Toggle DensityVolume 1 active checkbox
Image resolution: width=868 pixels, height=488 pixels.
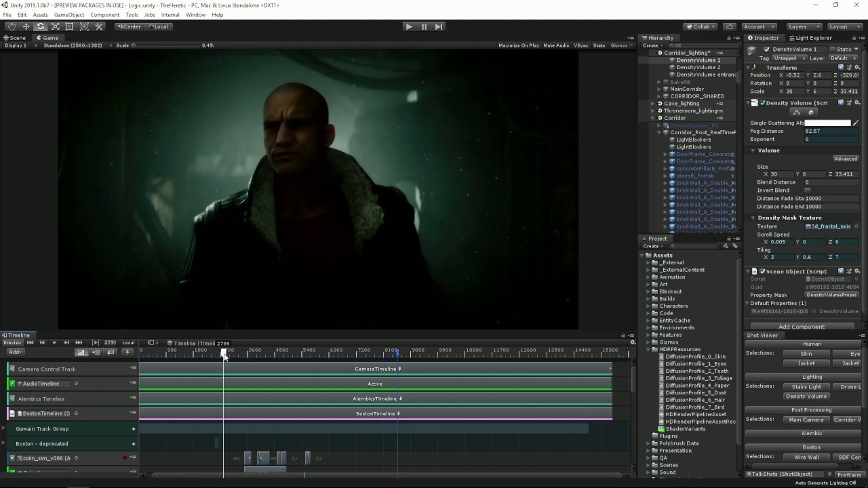click(766, 49)
